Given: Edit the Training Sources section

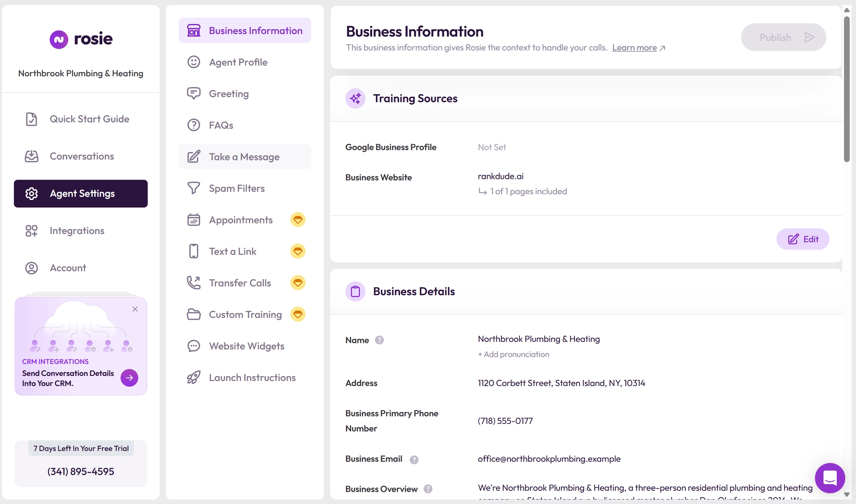Looking at the screenshot, I should [802, 239].
